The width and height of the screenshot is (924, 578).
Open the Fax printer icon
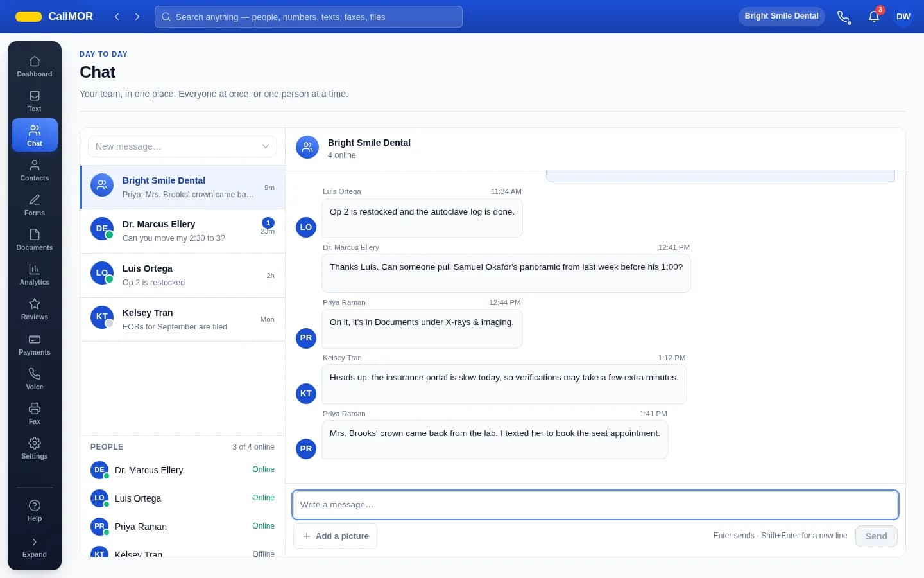point(35,414)
